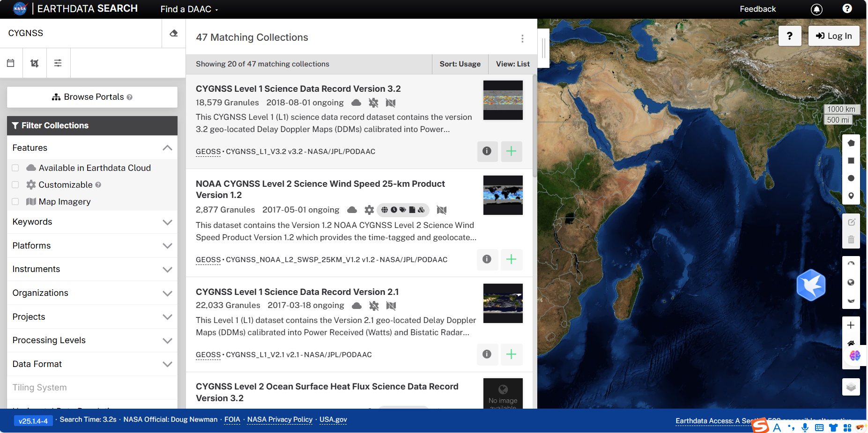This screenshot has width=868, height=433.
Task: Open the advanced search sliders icon
Action: point(58,63)
